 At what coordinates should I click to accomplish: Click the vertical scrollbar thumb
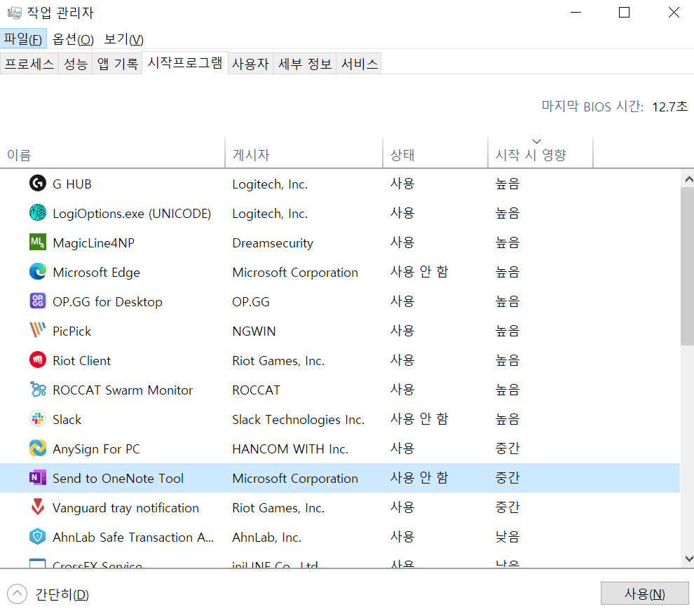(688, 266)
